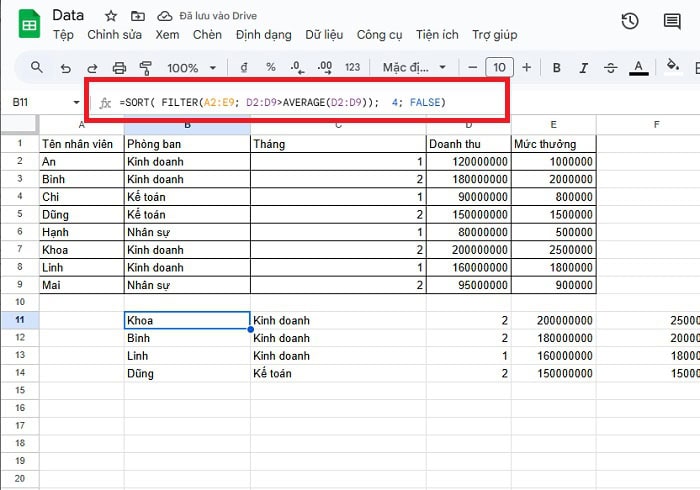The image size is (700, 490).
Task: Toggle strikethrough formatting
Action: point(609,68)
